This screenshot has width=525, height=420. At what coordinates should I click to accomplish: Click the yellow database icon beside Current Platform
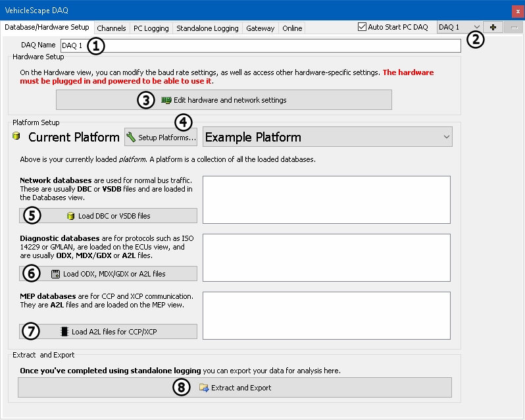coord(16,137)
